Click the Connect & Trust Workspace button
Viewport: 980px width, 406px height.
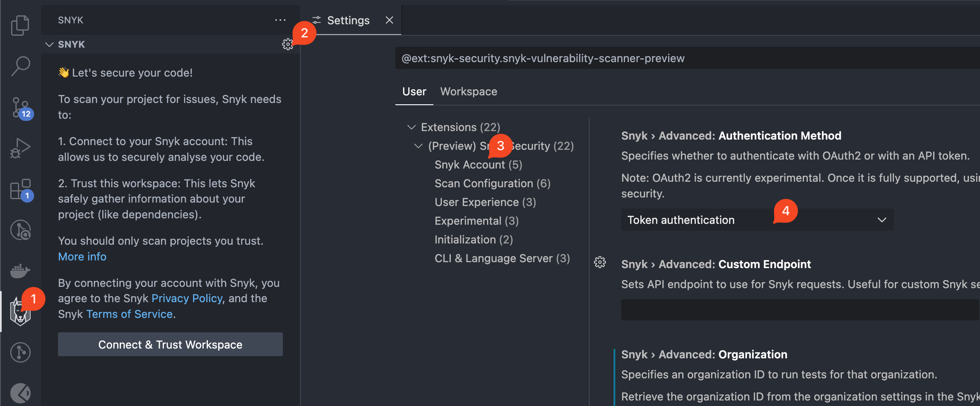tap(170, 344)
